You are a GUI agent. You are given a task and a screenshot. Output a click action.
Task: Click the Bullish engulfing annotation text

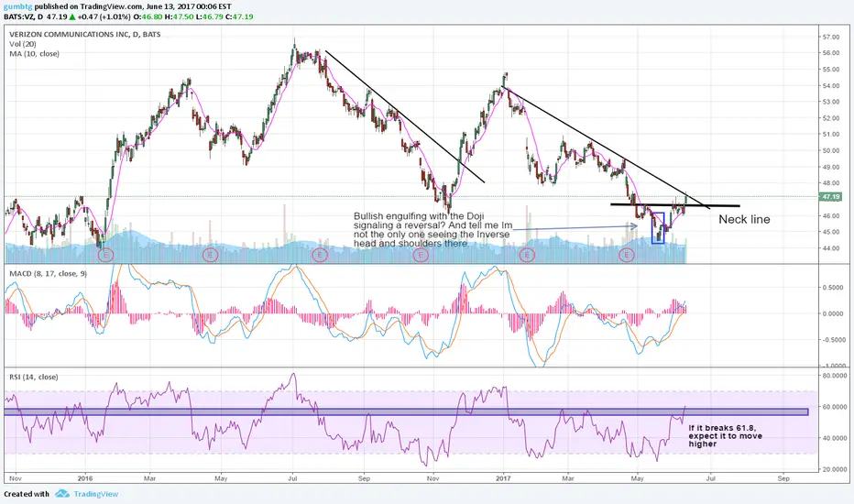[x=433, y=230]
